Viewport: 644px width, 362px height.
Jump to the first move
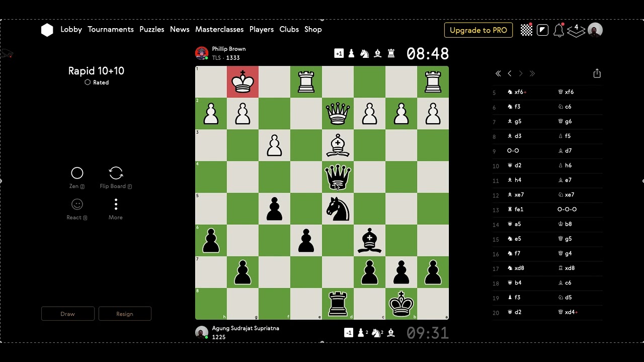(x=498, y=73)
